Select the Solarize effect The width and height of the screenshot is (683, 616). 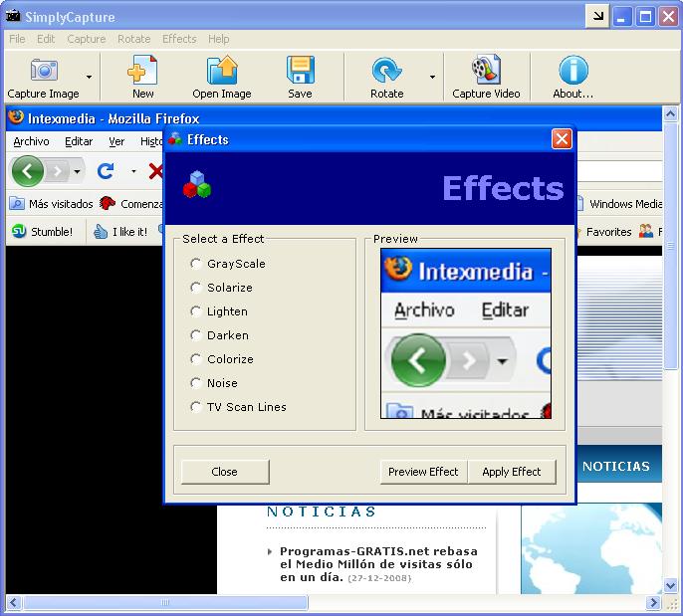pos(196,288)
